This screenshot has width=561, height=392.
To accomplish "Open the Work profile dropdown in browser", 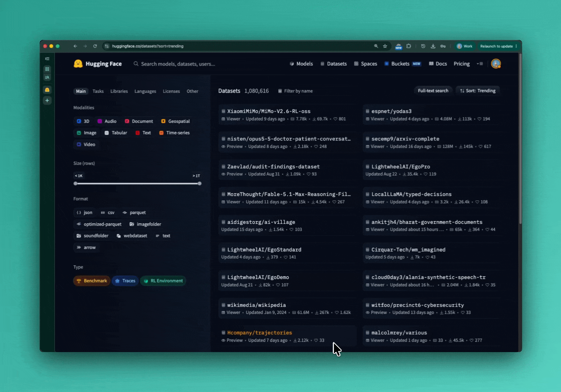I will (x=464, y=46).
